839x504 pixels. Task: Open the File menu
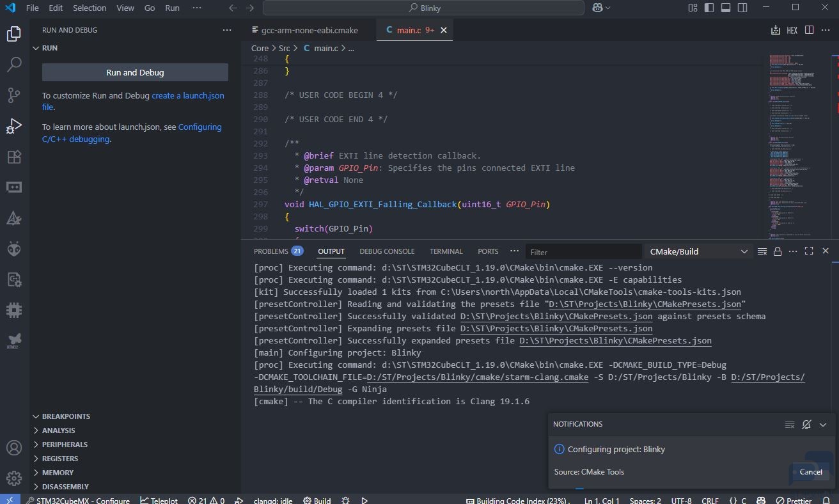[x=32, y=8]
